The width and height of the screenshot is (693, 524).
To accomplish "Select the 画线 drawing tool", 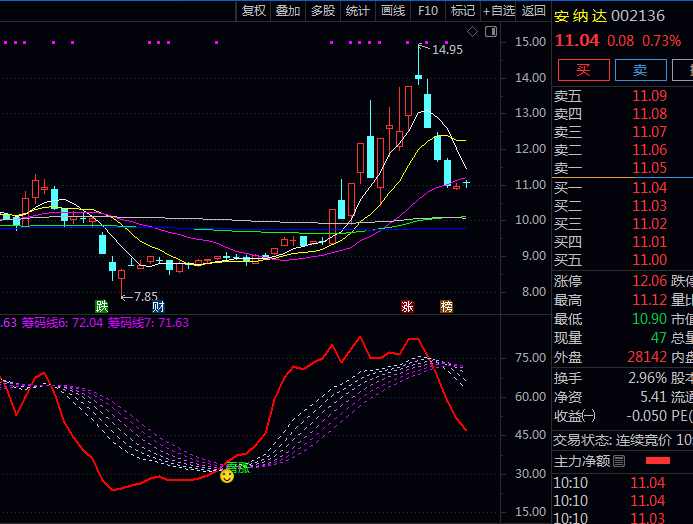I will [x=392, y=11].
